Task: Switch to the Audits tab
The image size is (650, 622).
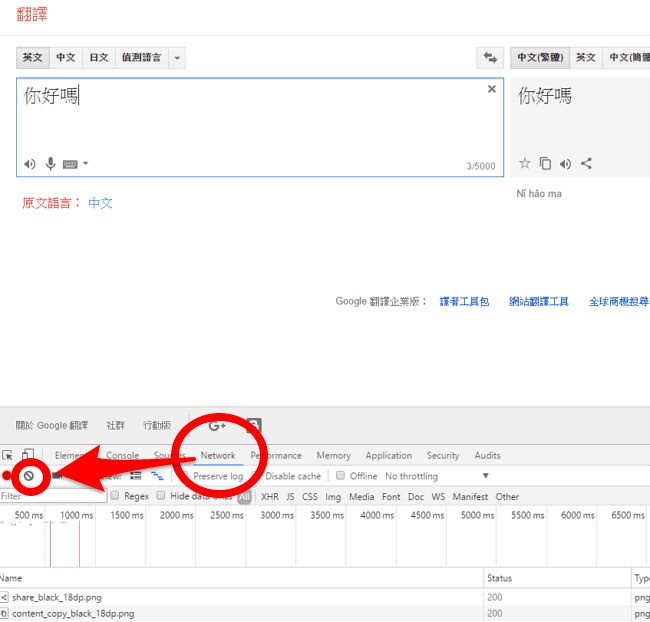Action: (x=488, y=455)
